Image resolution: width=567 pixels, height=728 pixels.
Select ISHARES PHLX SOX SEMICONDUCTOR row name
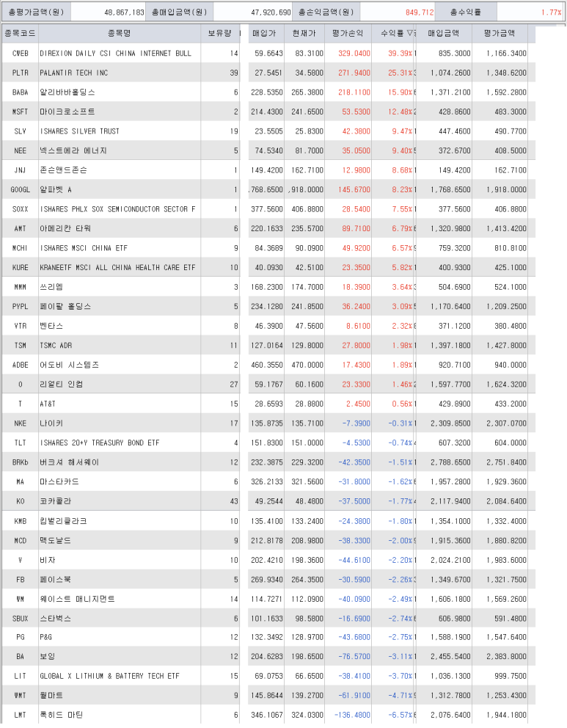pyautogui.click(x=117, y=209)
